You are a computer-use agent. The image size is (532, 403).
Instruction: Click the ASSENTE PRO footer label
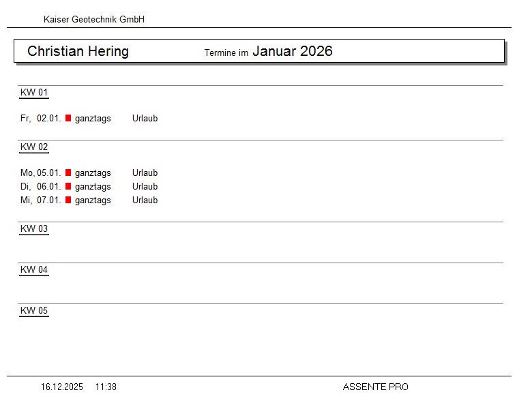(375, 387)
